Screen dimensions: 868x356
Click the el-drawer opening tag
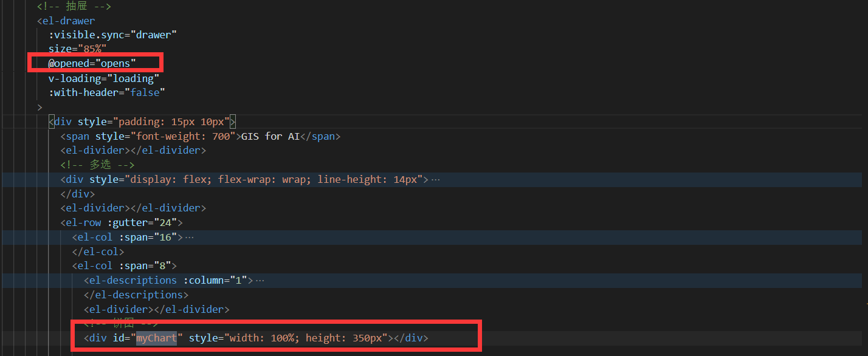tap(66, 20)
